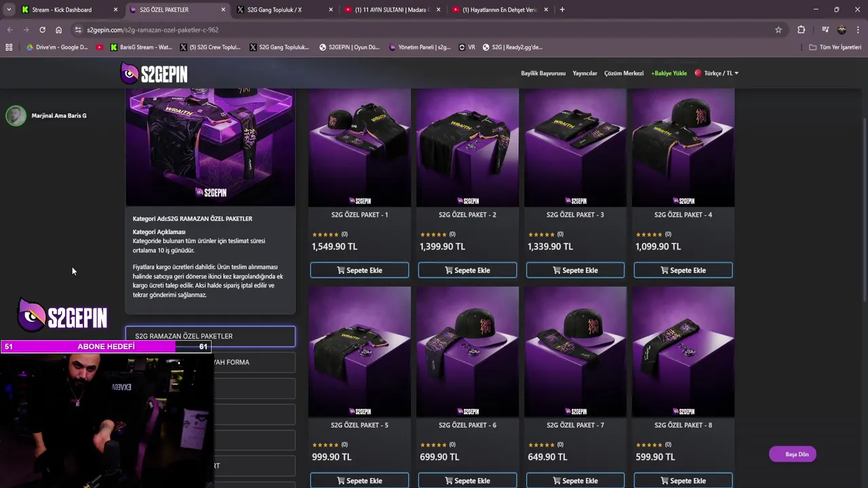
Task: Expand the Türkçe / TL language dropdown
Action: pos(717,73)
